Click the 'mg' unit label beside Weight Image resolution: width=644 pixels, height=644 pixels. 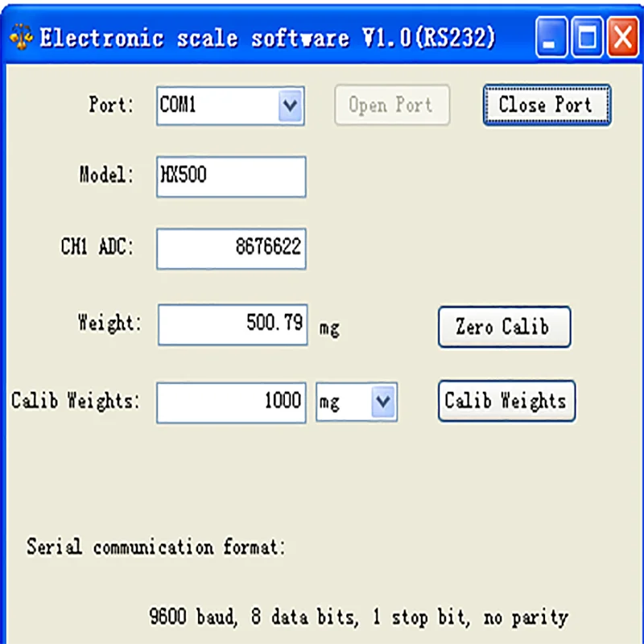tap(329, 328)
